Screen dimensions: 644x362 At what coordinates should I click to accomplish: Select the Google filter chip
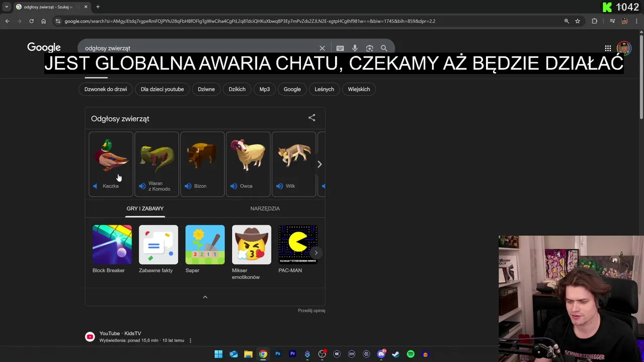[292, 89]
